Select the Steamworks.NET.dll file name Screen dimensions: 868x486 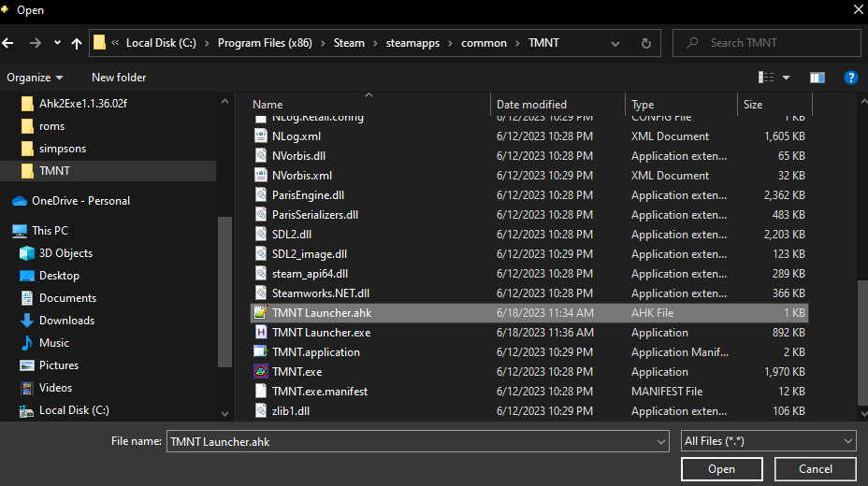coord(321,293)
